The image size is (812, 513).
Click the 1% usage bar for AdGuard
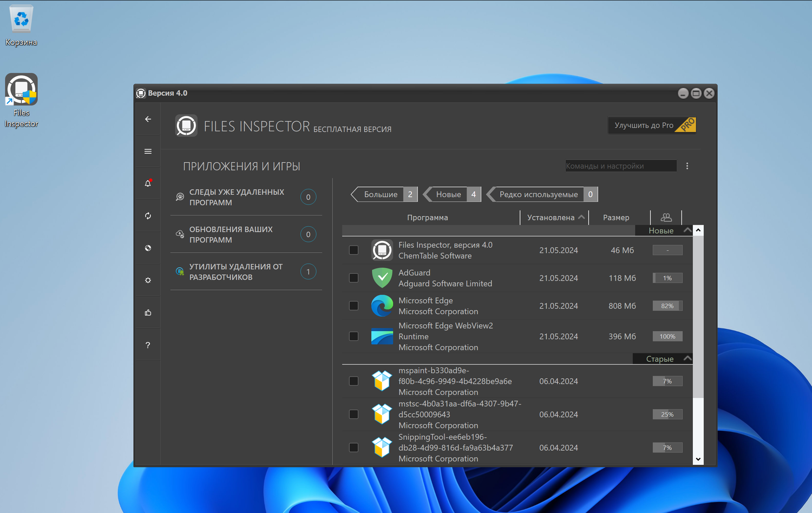(x=667, y=278)
